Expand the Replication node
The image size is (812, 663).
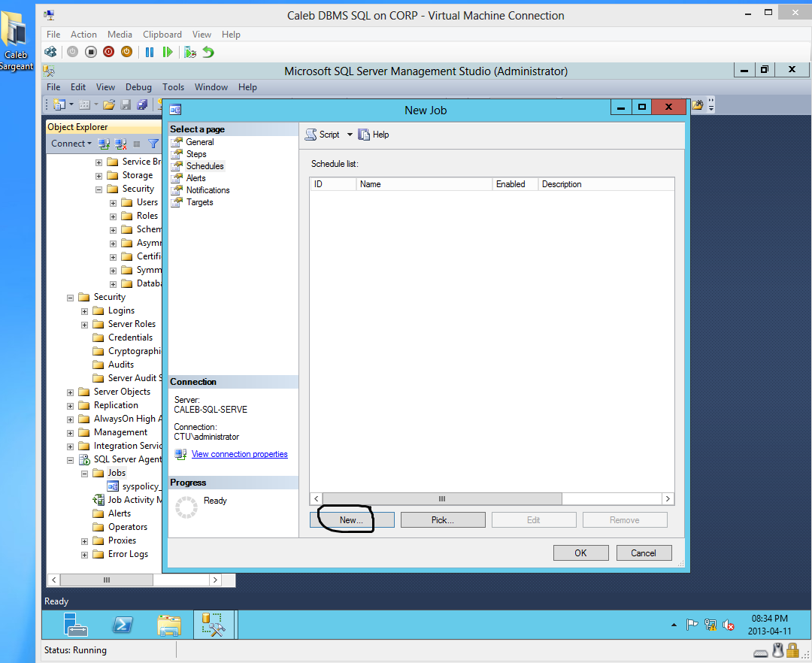coord(70,406)
